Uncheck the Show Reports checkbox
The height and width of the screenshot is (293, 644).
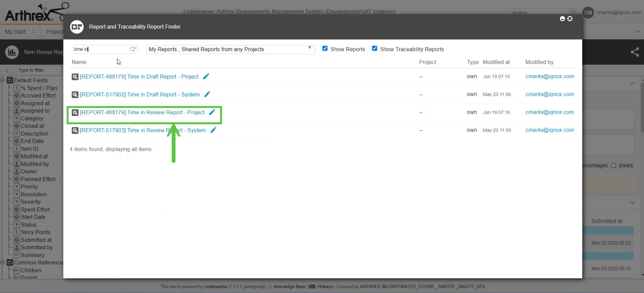[325, 49]
